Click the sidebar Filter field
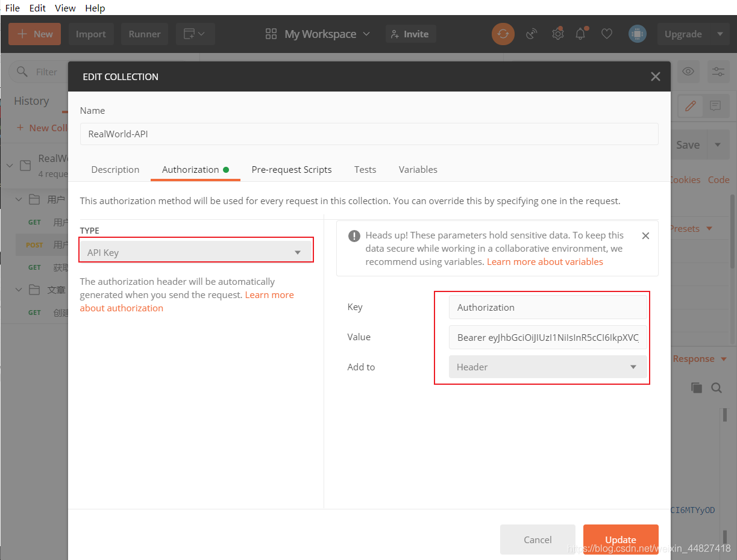Viewport: 737px width, 560px height. click(x=38, y=72)
